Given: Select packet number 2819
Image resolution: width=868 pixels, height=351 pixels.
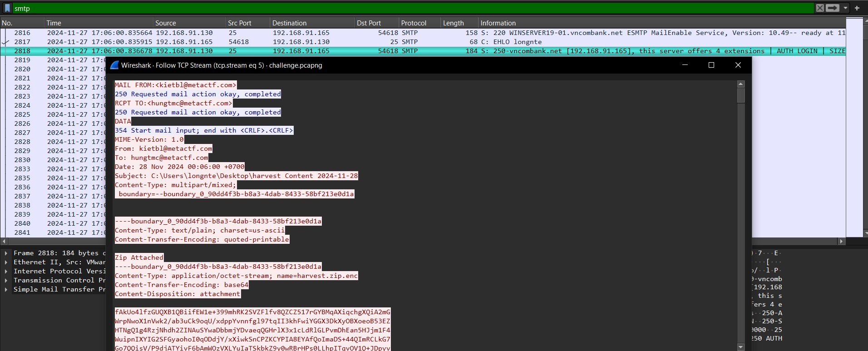Looking at the screenshot, I should click(x=22, y=60).
